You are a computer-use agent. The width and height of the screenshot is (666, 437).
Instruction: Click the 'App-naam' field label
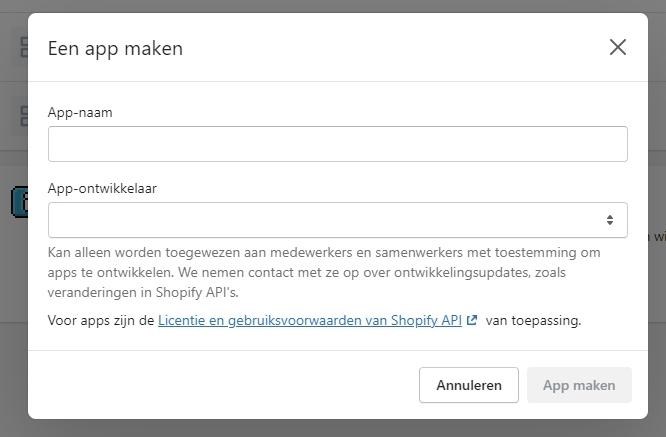[x=80, y=112]
